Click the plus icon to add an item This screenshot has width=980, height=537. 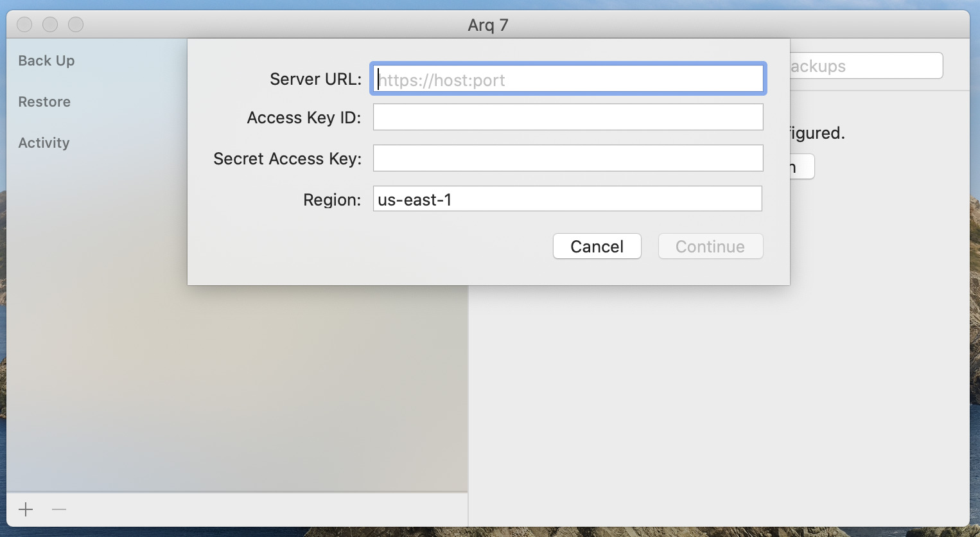click(26, 509)
